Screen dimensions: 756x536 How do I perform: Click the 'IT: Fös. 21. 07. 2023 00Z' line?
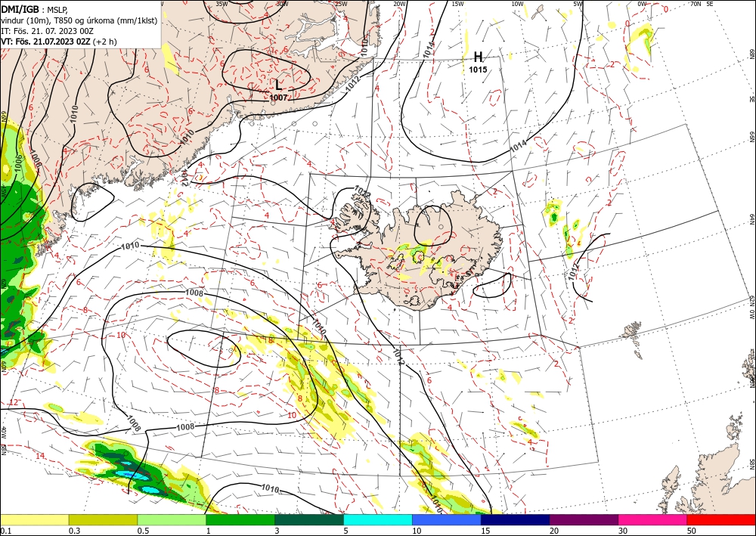pyautogui.click(x=47, y=31)
